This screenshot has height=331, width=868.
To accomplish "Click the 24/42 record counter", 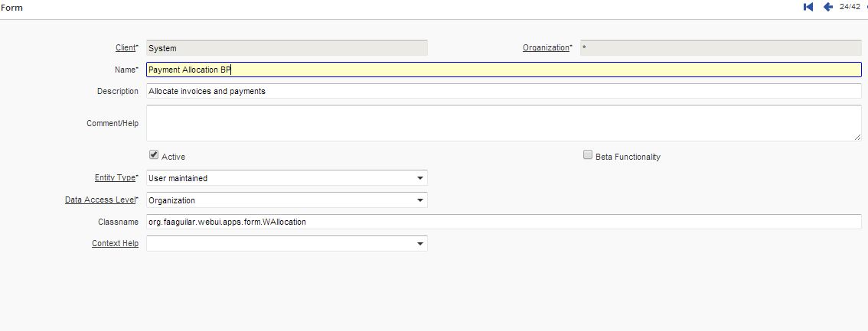I will point(850,7).
